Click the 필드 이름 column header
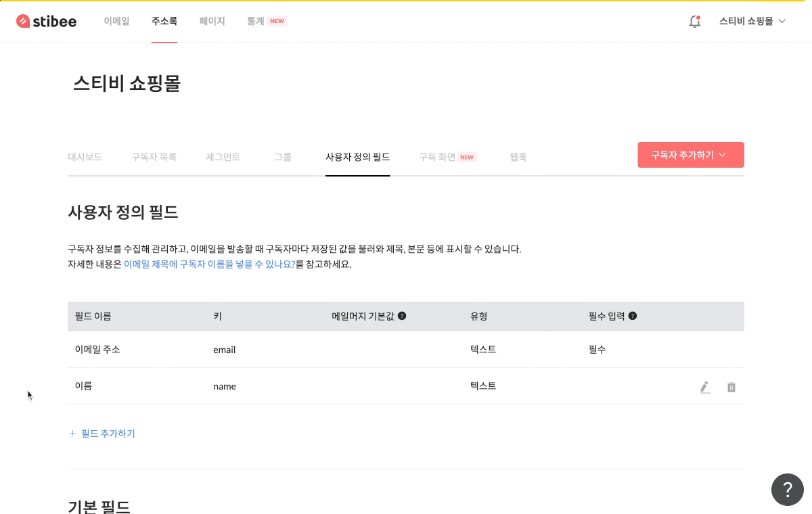Viewport: 812px width, 514px height. pyautogui.click(x=93, y=316)
